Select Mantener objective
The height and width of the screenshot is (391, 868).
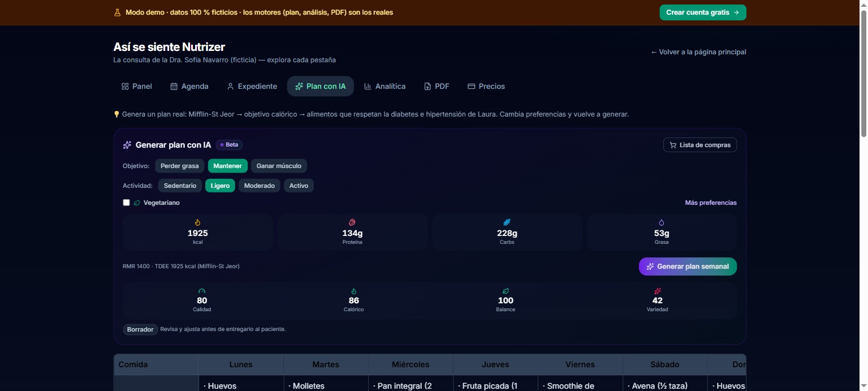(x=228, y=166)
